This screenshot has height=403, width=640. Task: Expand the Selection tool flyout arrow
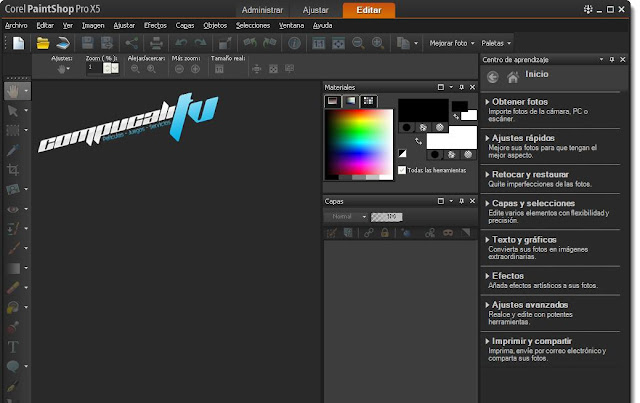[26, 130]
